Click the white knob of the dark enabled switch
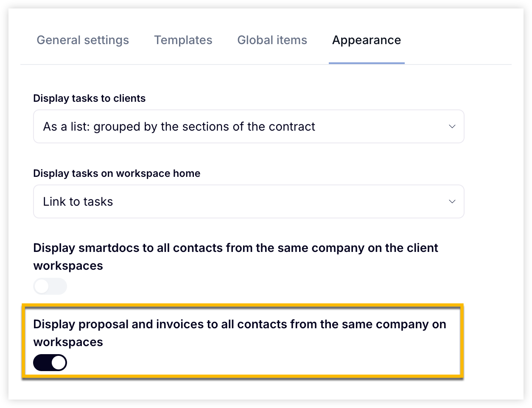The width and height of the screenshot is (532, 408). tap(59, 363)
